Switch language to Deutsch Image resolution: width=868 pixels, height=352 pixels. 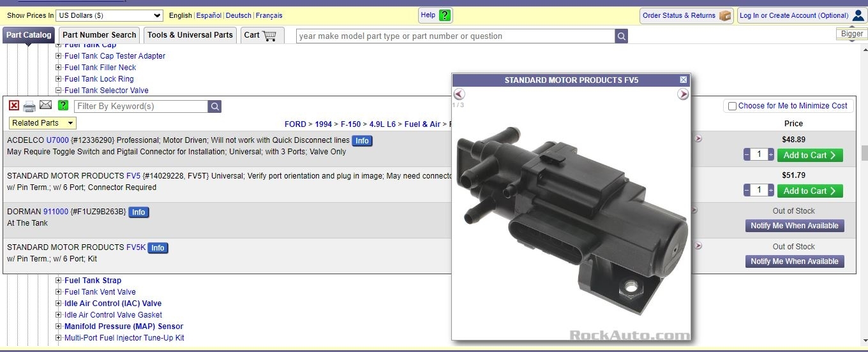point(239,15)
